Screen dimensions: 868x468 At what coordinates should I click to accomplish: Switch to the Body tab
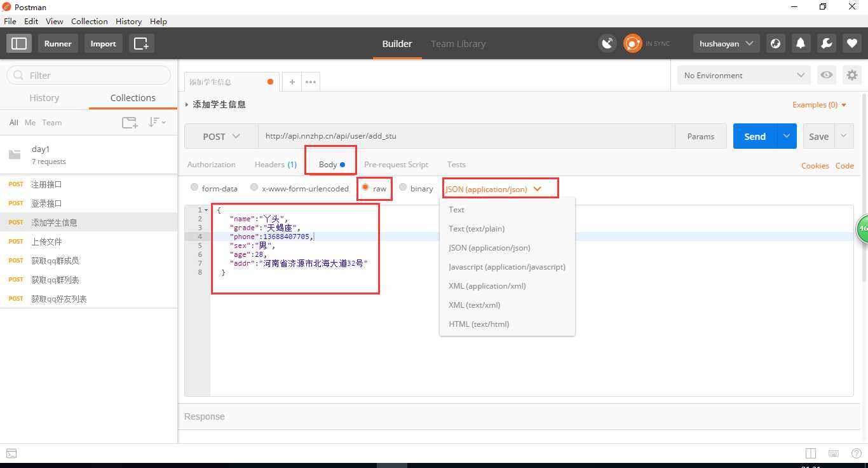point(332,164)
